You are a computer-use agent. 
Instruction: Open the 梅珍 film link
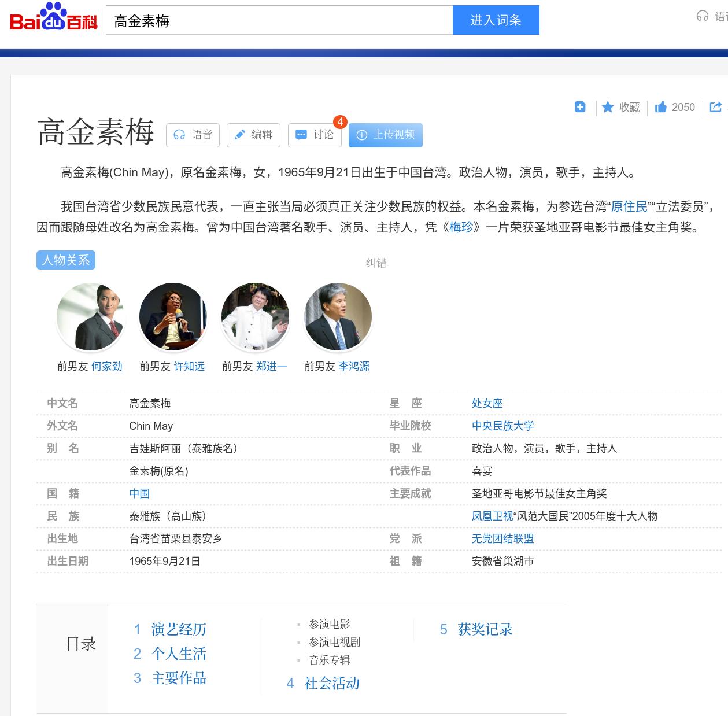(461, 227)
